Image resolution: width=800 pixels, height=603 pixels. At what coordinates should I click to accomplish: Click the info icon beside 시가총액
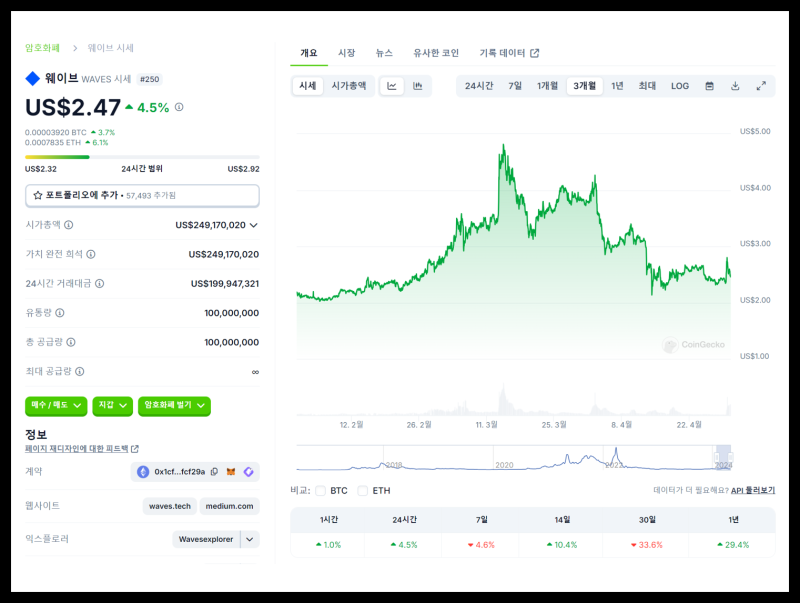70,225
